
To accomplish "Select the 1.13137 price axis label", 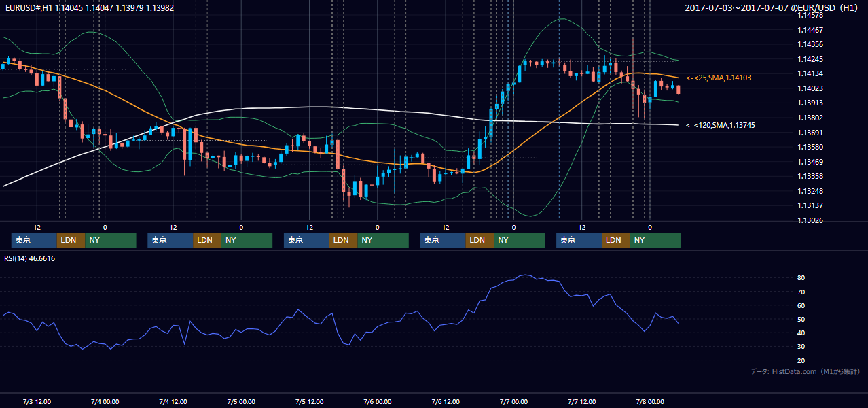I will (810, 205).
